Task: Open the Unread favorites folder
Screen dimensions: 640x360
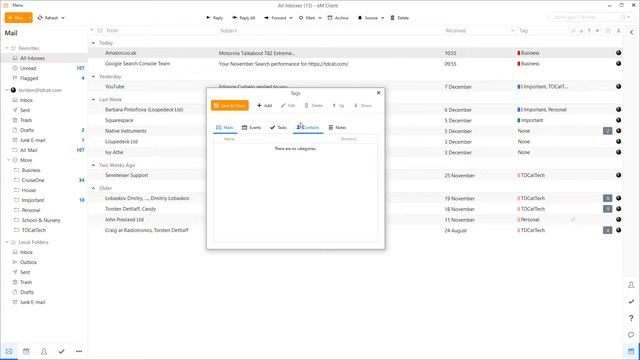Action: click(28, 68)
